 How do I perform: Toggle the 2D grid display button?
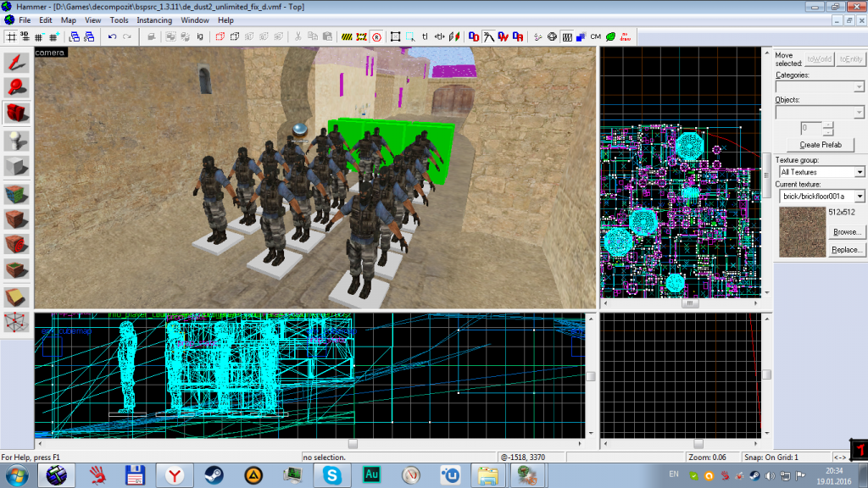[x=11, y=36]
